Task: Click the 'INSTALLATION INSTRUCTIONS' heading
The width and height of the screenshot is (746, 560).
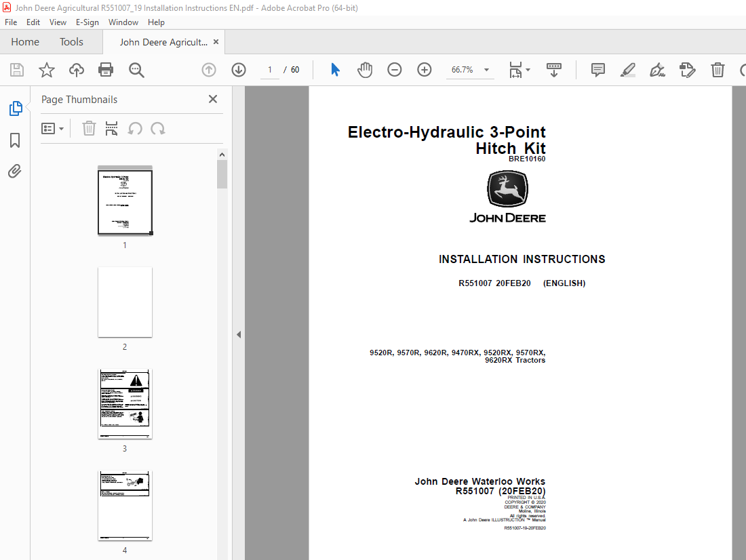Action: [x=522, y=259]
